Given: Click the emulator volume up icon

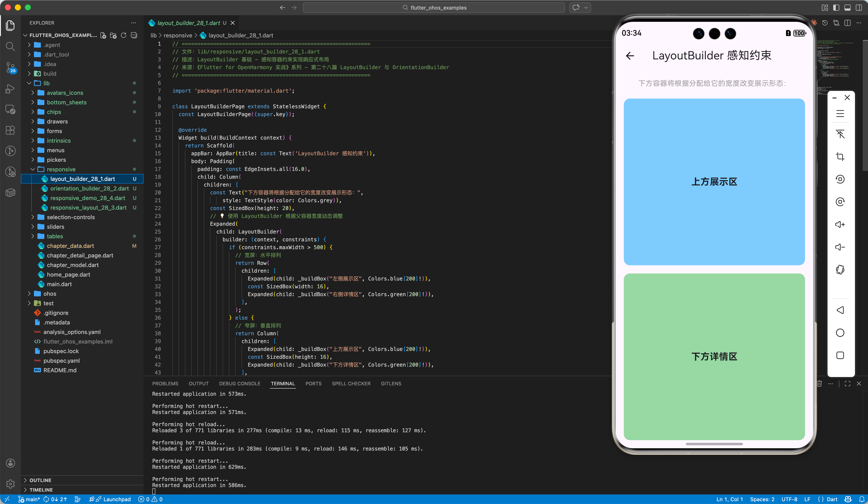Looking at the screenshot, I should pos(840,224).
